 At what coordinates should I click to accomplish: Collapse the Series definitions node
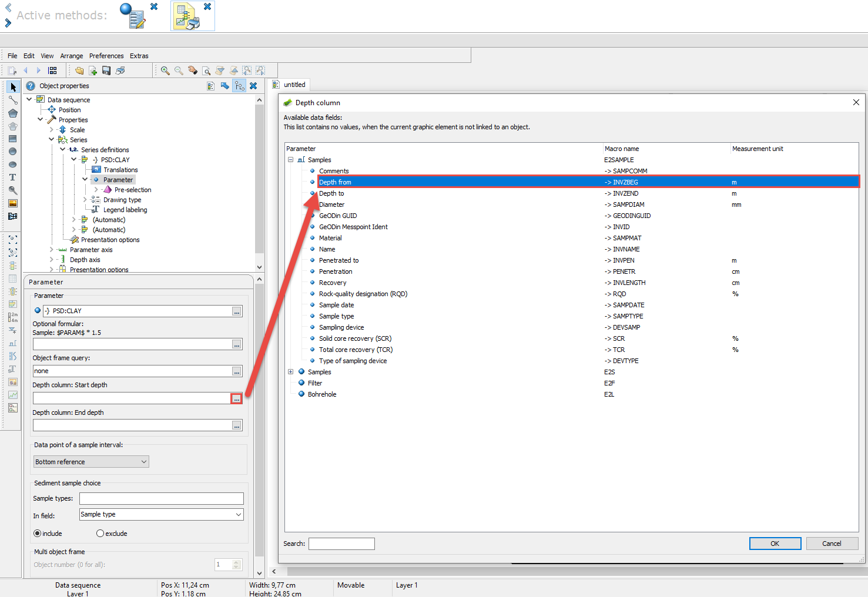point(63,149)
